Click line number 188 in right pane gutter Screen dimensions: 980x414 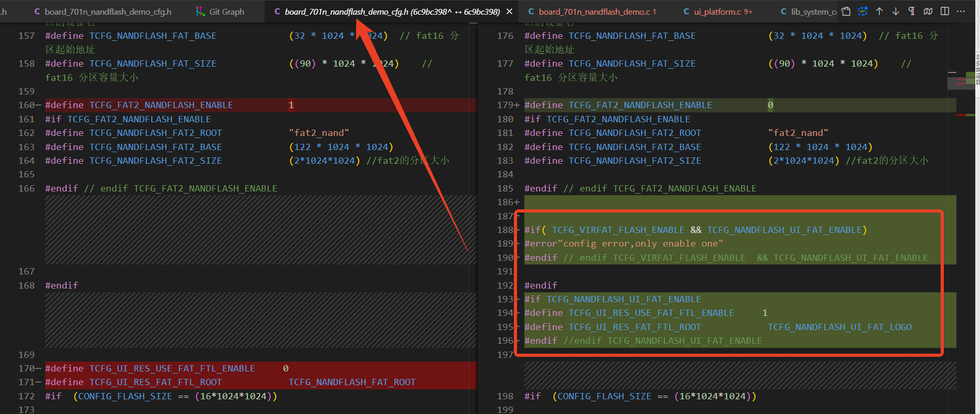505,230
